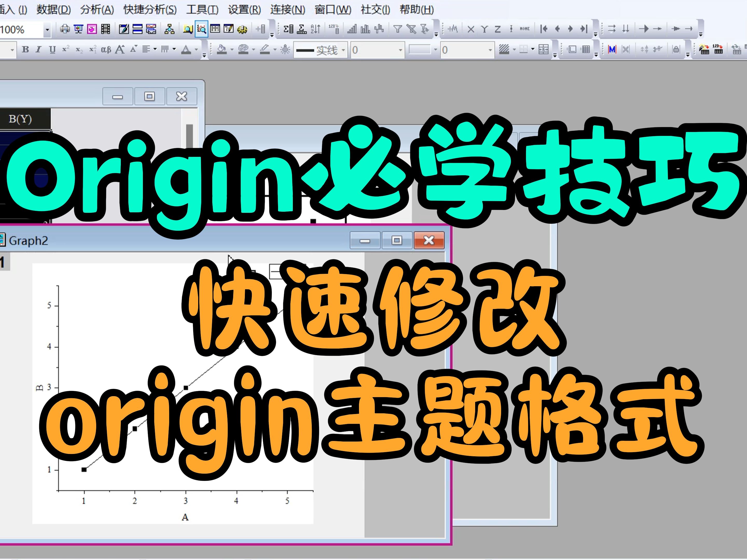
Task: Open the Slide Show icon
Action: 78,29
